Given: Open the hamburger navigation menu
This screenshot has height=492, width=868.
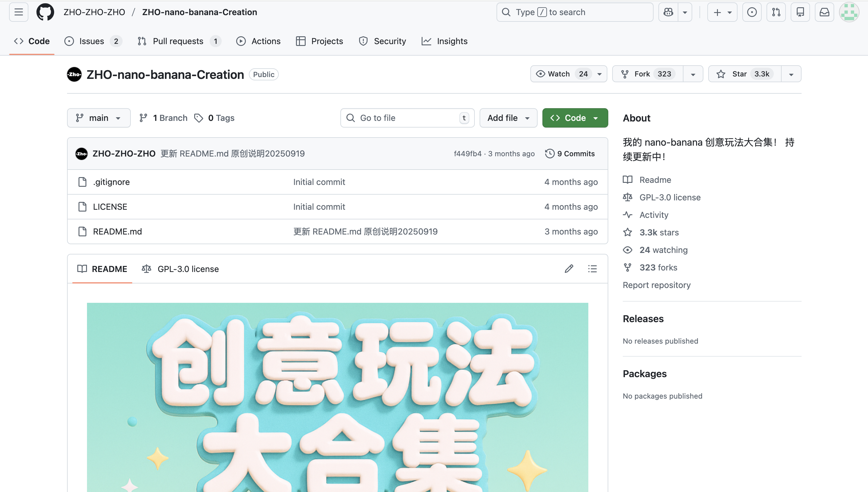Looking at the screenshot, I should (18, 12).
